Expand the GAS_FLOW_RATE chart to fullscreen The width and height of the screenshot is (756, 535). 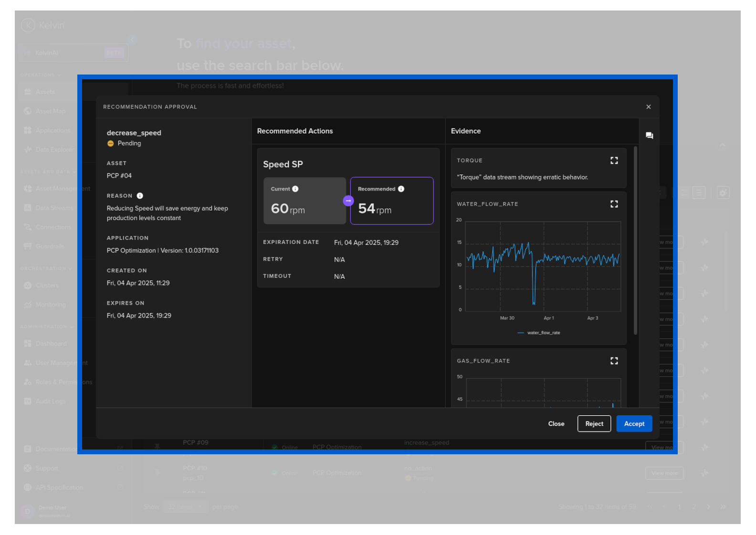(614, 361)
